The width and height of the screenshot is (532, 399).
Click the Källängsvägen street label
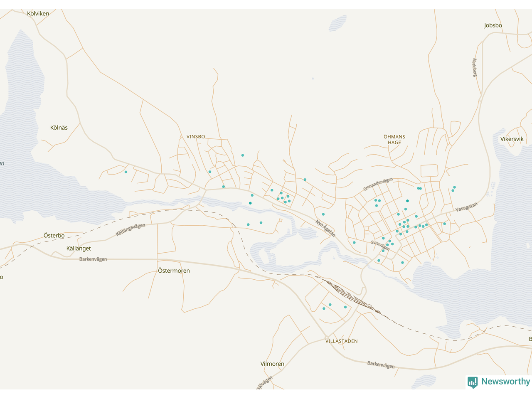coord(131,230)
